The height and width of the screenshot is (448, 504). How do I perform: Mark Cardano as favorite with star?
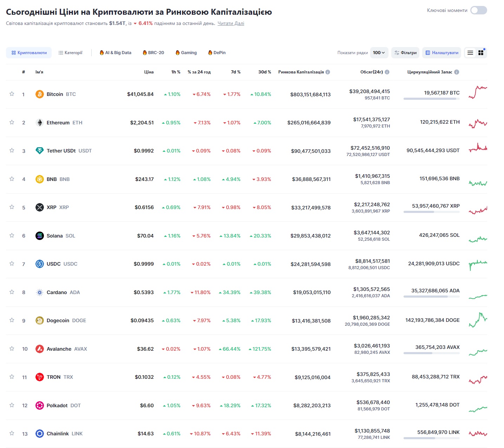[12, 292]
